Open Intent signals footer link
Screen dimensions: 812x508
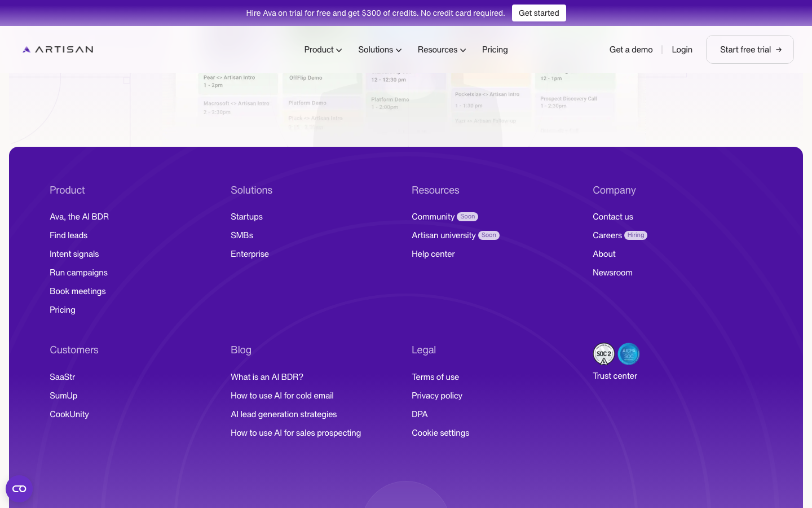click(x=74, y=254)
